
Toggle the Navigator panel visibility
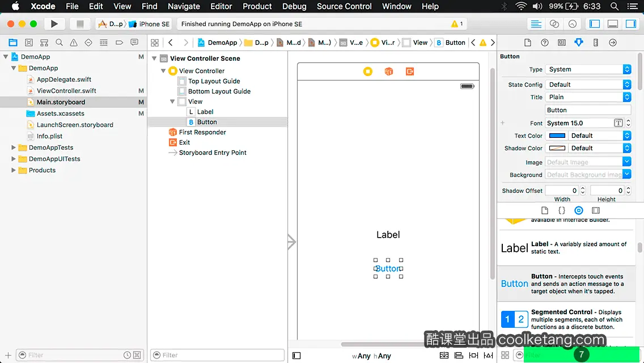594,24
